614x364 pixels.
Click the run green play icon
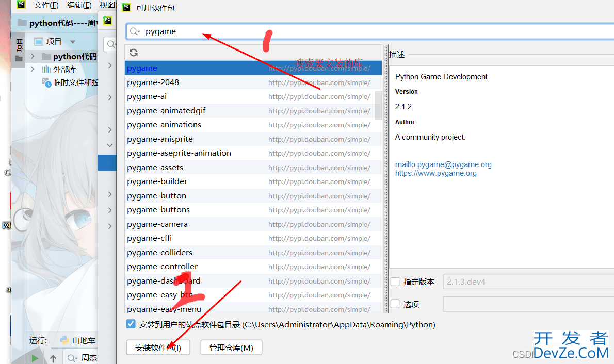35,358
